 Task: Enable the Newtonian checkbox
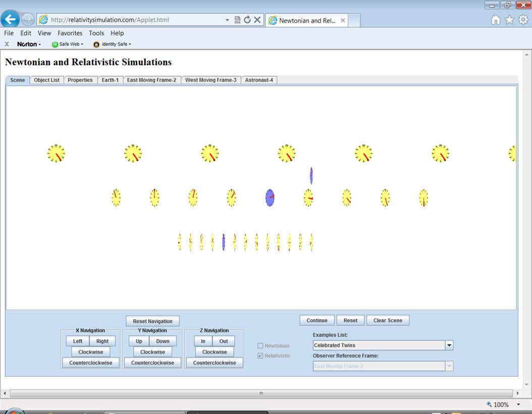[x=260, y=345]
